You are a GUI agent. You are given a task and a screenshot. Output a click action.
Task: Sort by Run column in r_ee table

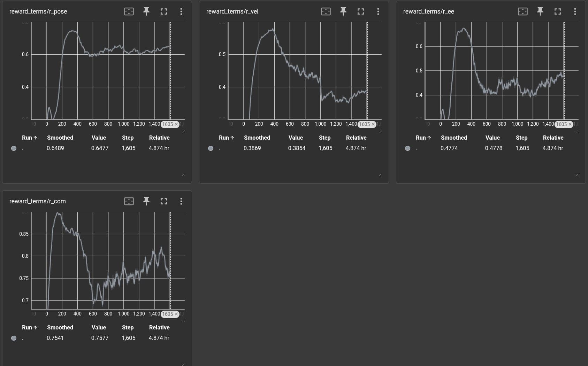(x=423, y=138)
